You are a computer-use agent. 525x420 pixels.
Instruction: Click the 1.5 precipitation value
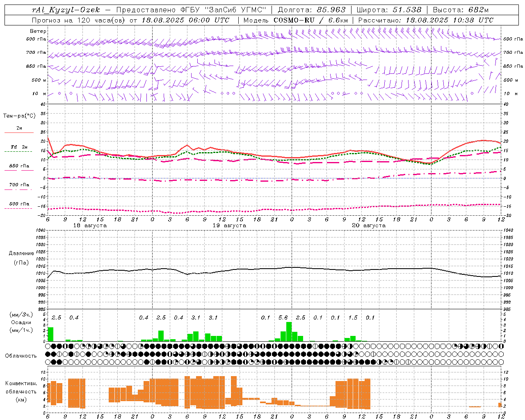(353, 317)
